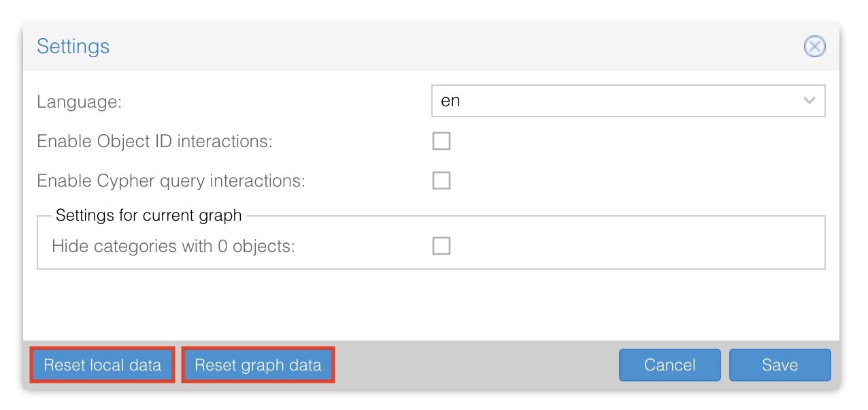Check Hide categories with 0 objects
This screenshot has height=410, width=868.
(441, 246)
